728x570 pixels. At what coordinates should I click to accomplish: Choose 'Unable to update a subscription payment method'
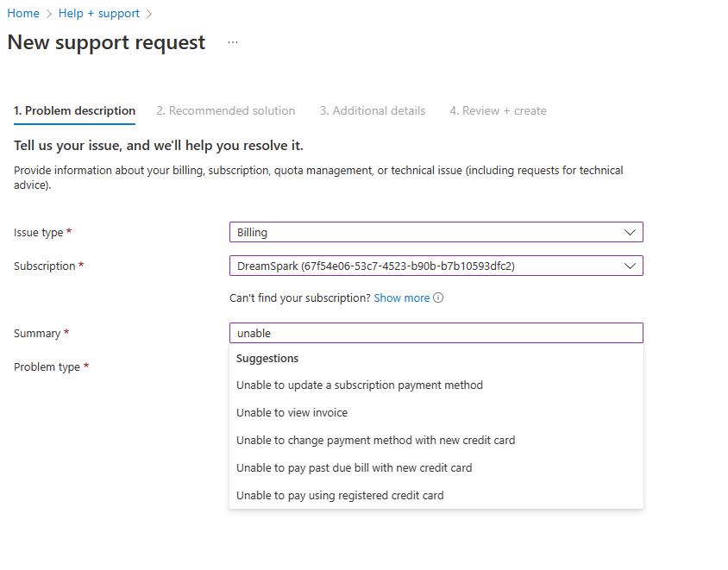tap(360, 385)
